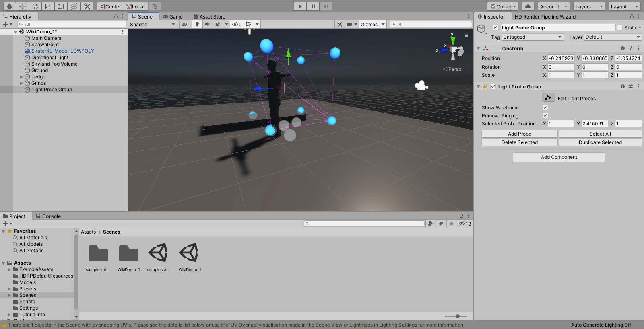Screen dimensions: 644x329
Task: Toggle Local handle rotation
Action: point(135,6)
